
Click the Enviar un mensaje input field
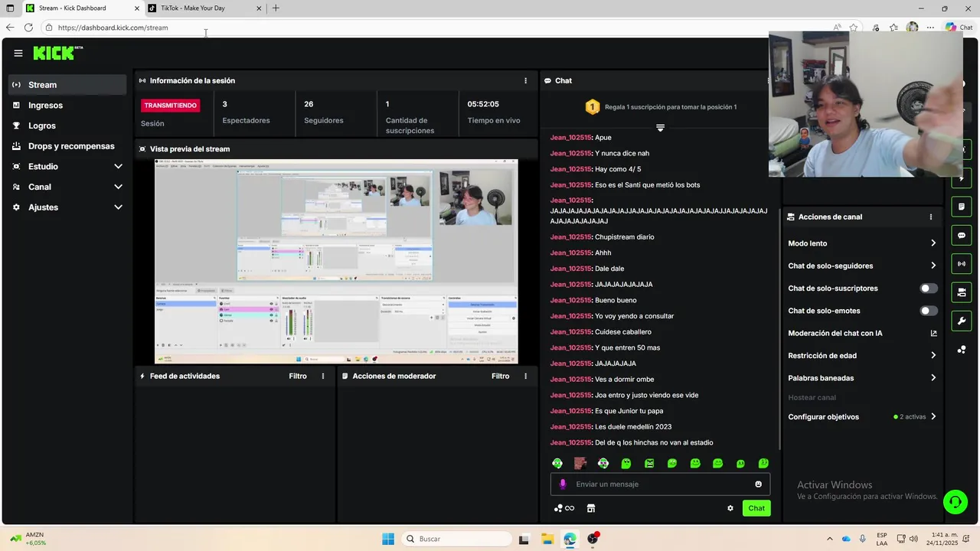pos(660,484)
